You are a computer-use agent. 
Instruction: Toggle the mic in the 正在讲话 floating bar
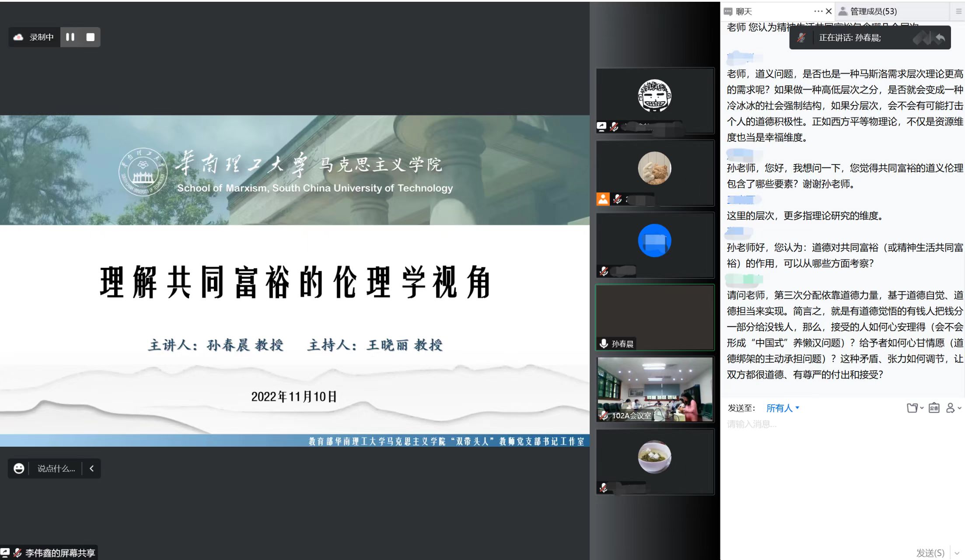pyautogui.click(x=801, y=38)
